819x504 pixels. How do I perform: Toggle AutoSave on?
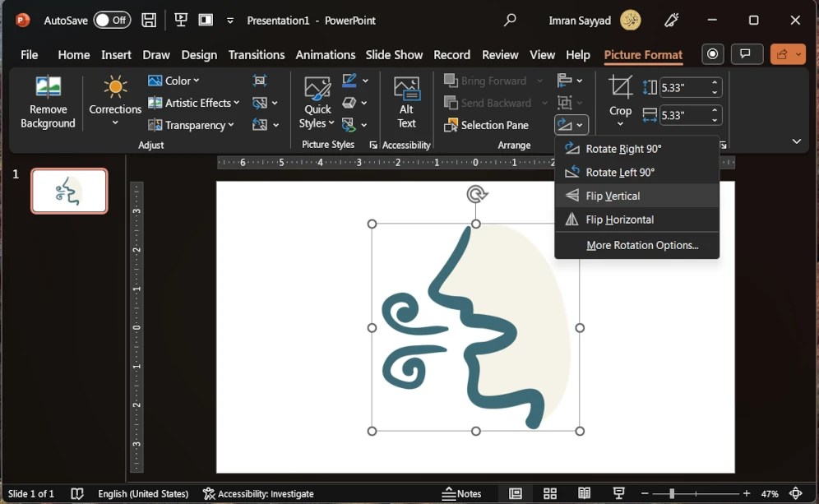[x=113, y=20]
